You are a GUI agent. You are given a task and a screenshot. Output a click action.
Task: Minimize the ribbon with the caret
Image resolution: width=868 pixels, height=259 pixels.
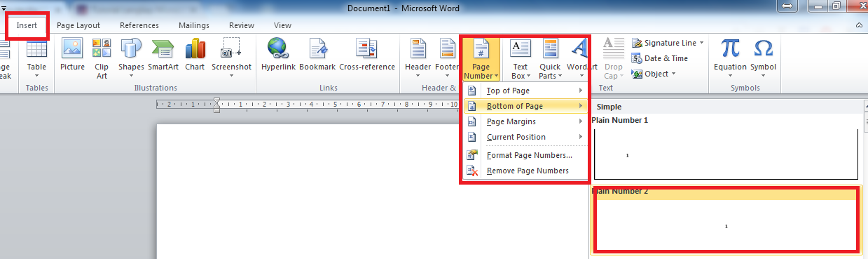(859, 25)
